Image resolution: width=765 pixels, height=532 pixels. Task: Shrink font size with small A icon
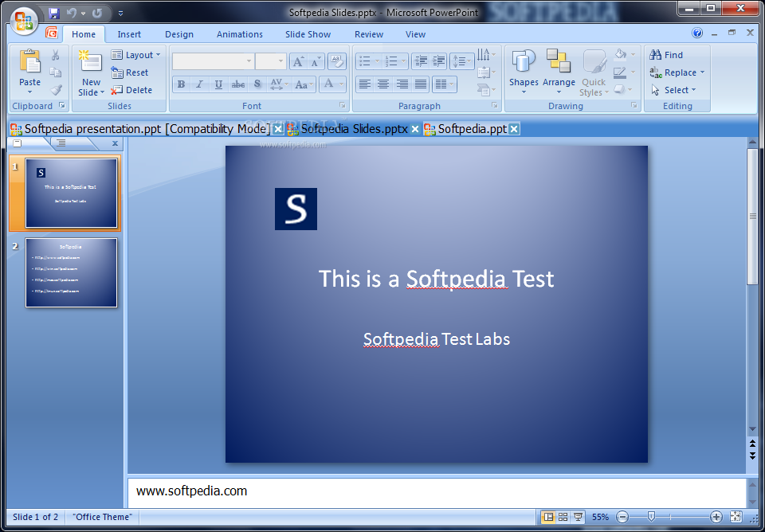pos(316,61)
